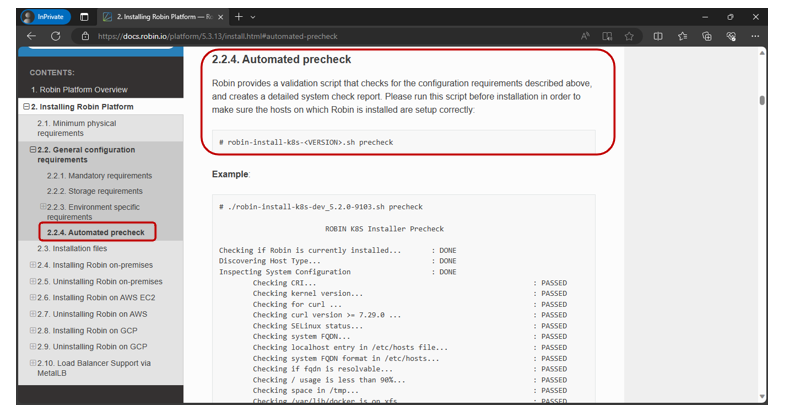Refresh the page

tap(56, 36)
